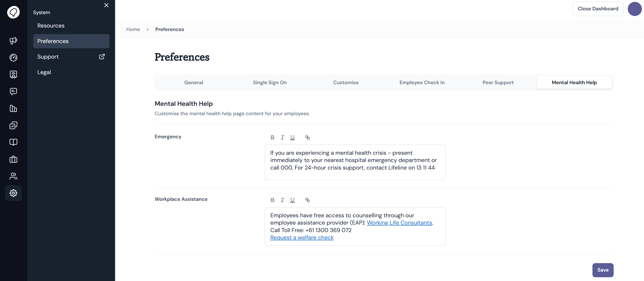Open the users people sidebar icon
The height and width of the screenshot is (281, 644).
(x=13, y=176)
